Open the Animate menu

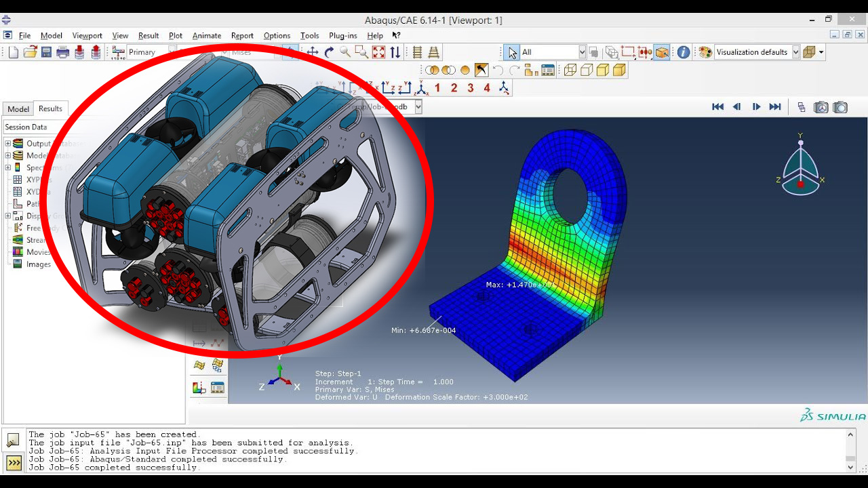click(x=207, y=36)
